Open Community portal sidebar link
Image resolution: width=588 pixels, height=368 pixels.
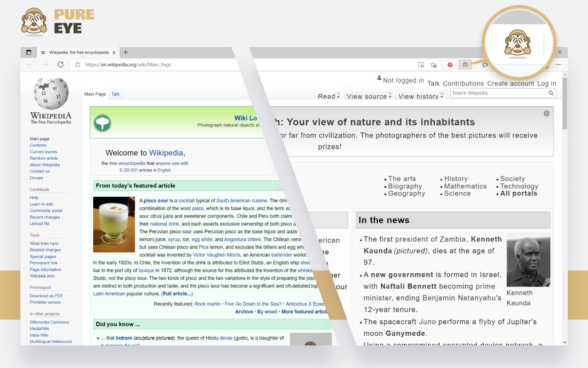click(x=46, y=211)
